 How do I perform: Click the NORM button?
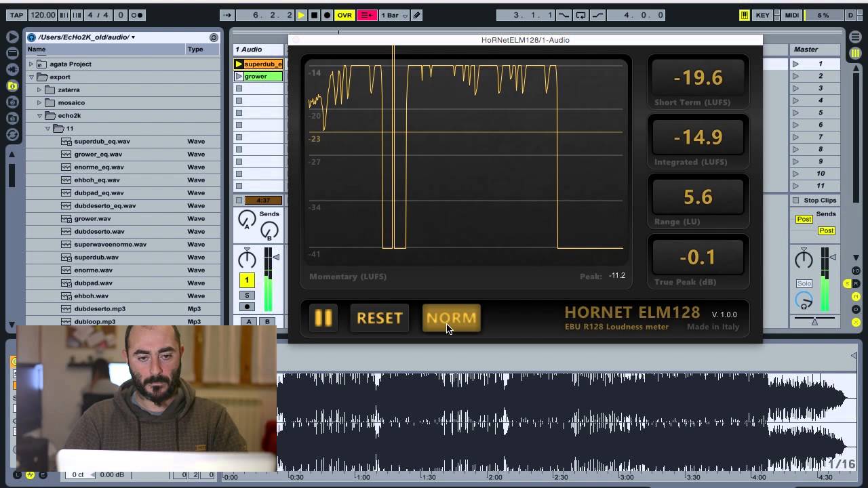(x=452, y=318)
